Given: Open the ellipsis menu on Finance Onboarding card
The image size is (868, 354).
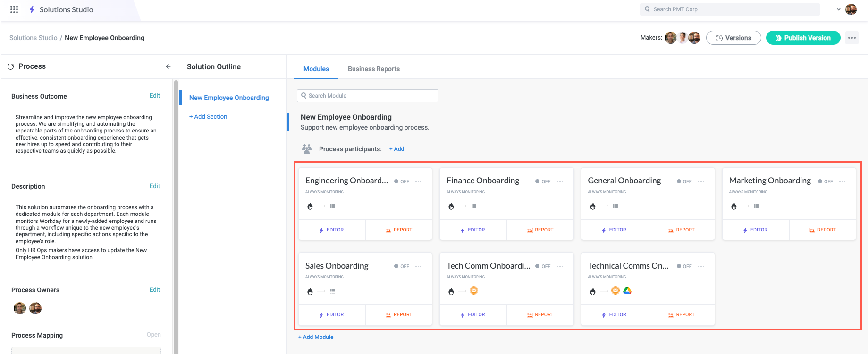Looking at the screenshot, I should click(560, 181).
